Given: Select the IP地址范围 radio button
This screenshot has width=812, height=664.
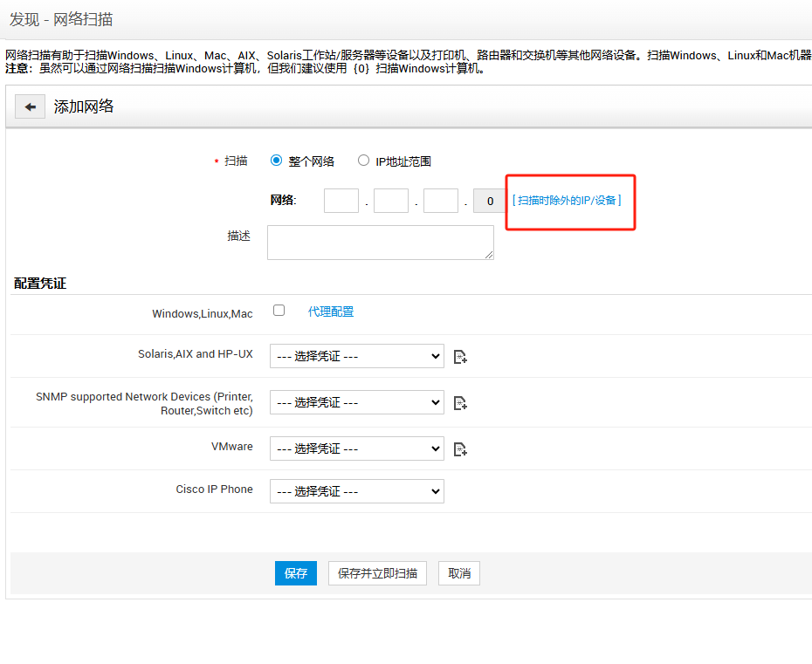Looking at the screenshot, I should (x=364, y=161).
